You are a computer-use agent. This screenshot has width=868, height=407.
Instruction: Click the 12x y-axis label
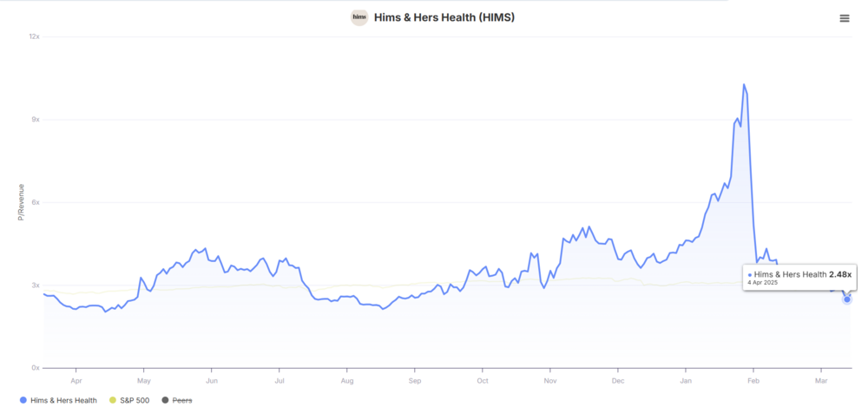coord(35,36)
